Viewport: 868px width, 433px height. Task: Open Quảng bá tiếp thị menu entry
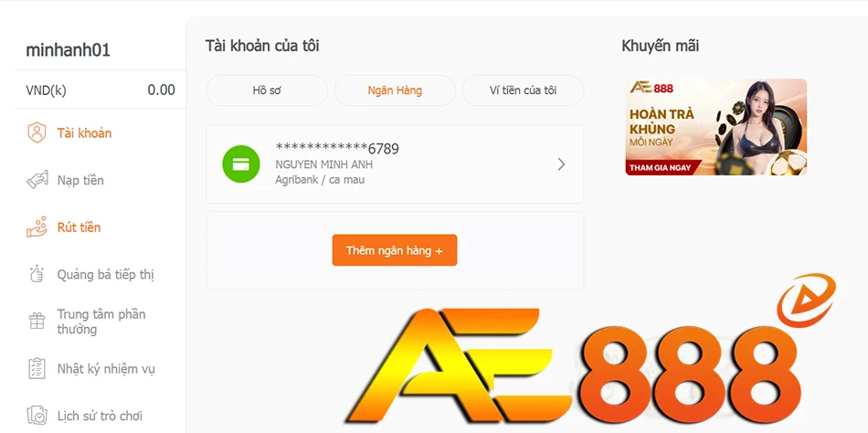click(x=105, y=275)
